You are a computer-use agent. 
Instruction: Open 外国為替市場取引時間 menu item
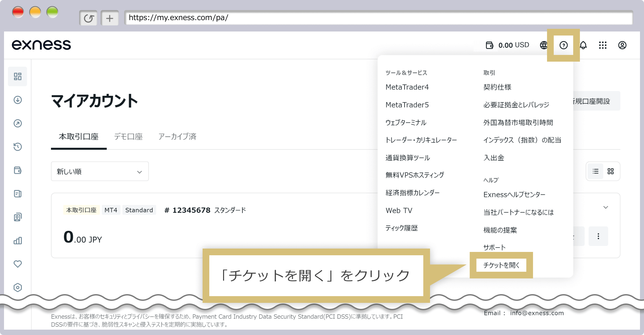pyautogui.click(x=518, y=123)
